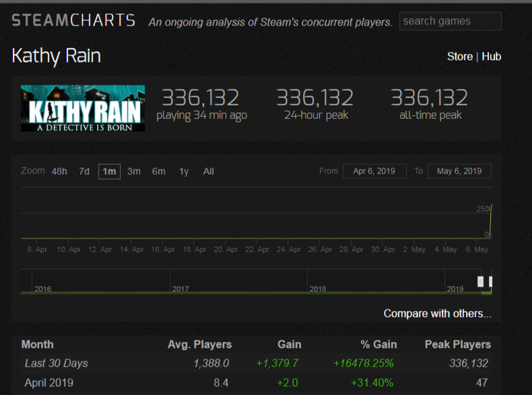
Task: Click the 336,132 peak players cell
Action: 469,363
